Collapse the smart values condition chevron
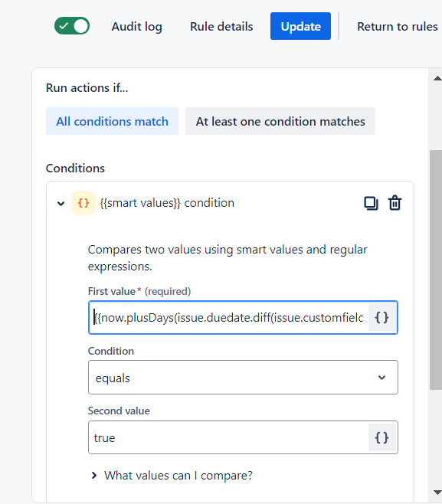442x504 pixels. [61, 203]
